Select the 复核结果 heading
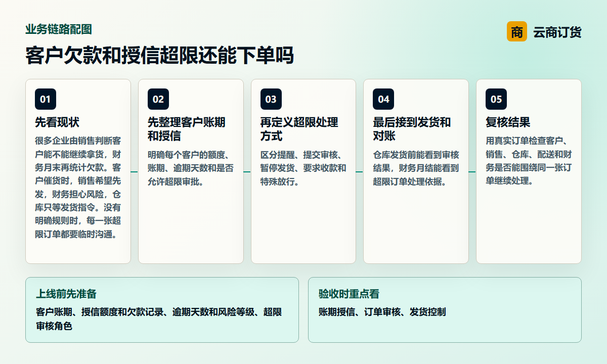This screenshot has width=607, height=364. tap(508, 122)
